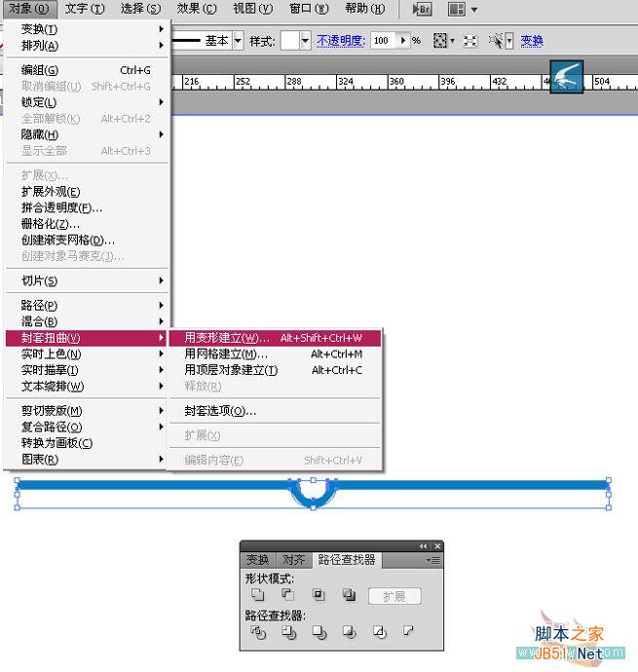Screen dimensions: 638x672
Task: Click the Intersect shape mode icon
Action: [x=319, y=595]
